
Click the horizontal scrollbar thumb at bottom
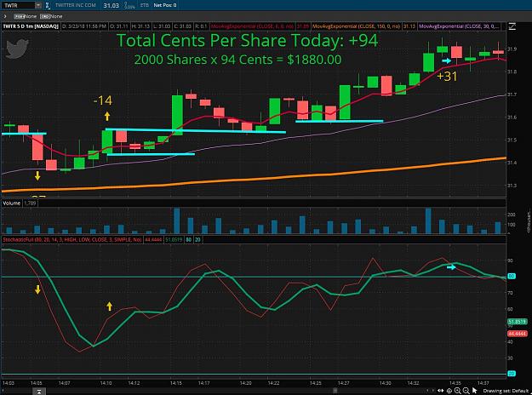pyautogui.click(x=335, y=391)
